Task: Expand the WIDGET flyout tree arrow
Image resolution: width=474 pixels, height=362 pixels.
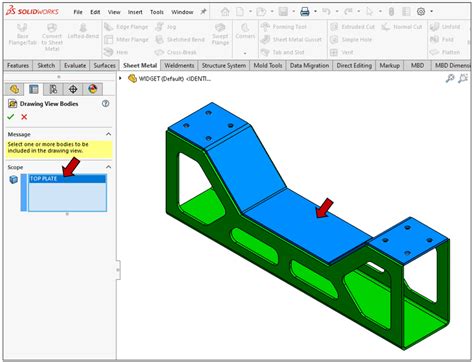Action: pos(120,78)
